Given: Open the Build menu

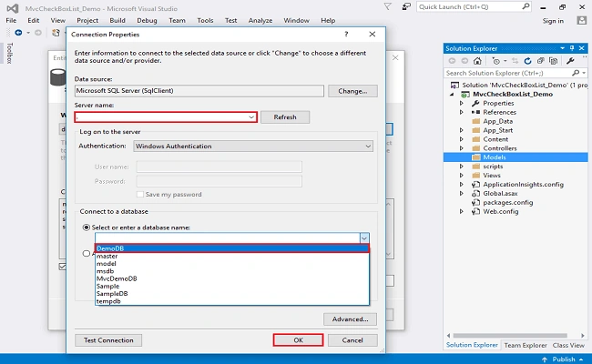Looking at the screenshot, I should (x=117, y=20).
